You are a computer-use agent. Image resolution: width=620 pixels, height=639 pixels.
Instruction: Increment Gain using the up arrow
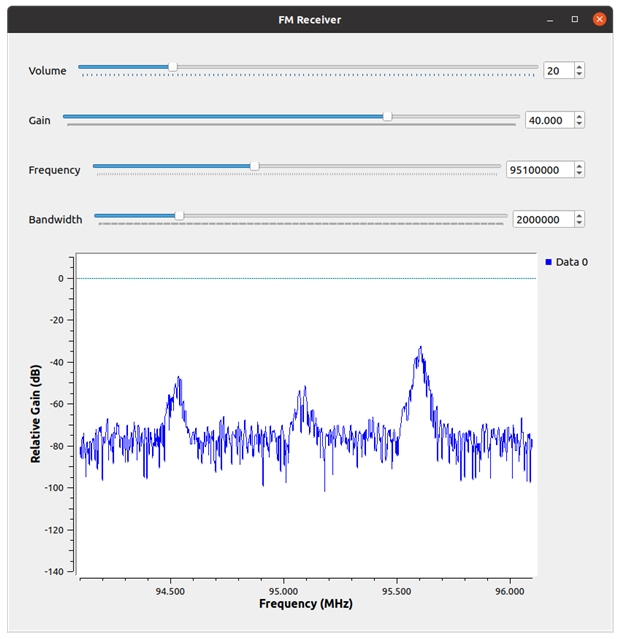(580, 116)
